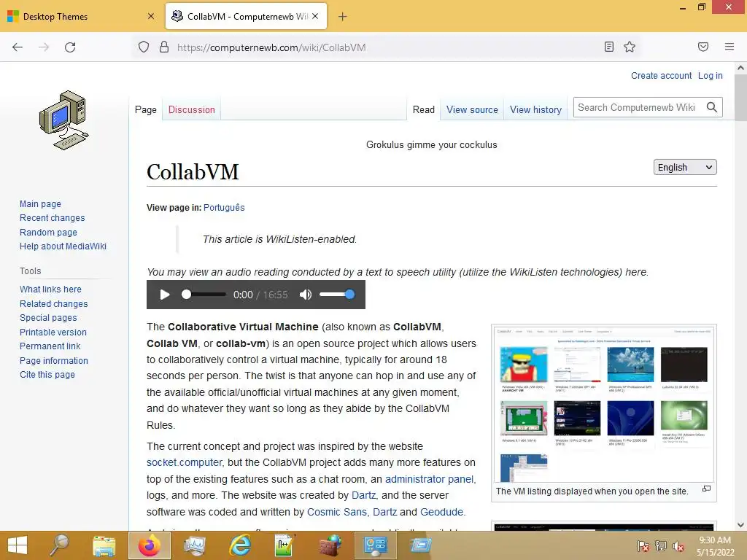The image size is (747, 560).
Task: Open taskbar search magnifier
Action: coord(60,545)
